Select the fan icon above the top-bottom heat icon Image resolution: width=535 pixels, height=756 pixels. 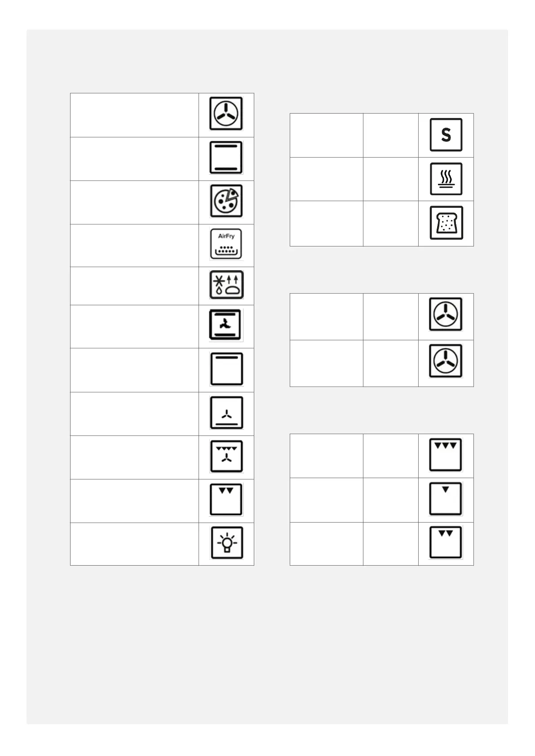pos(226,114)
